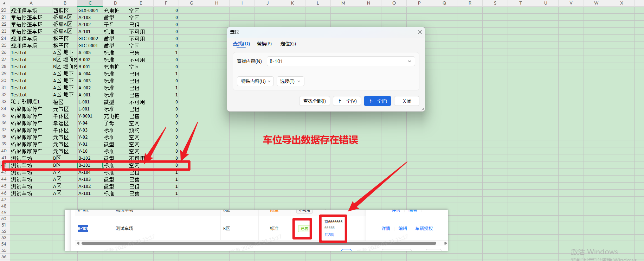
Task: Click the 查找全部(I) button
Action: [315, 101]
